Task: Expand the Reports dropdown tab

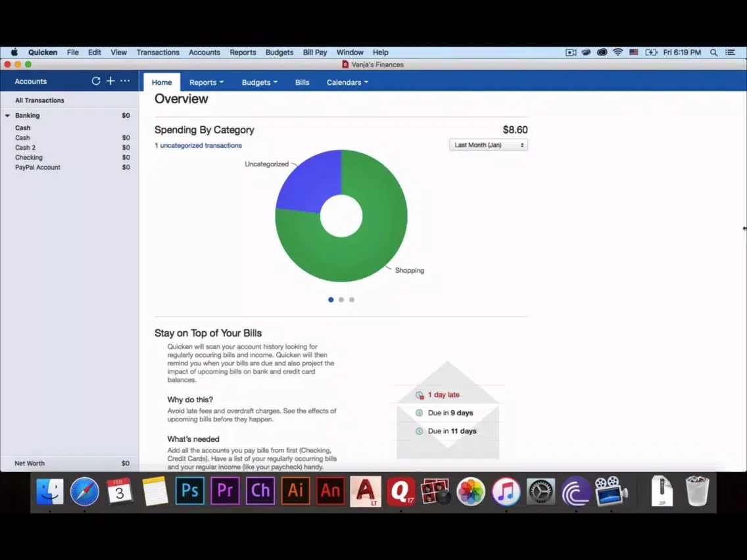Action: click(206, 82)
